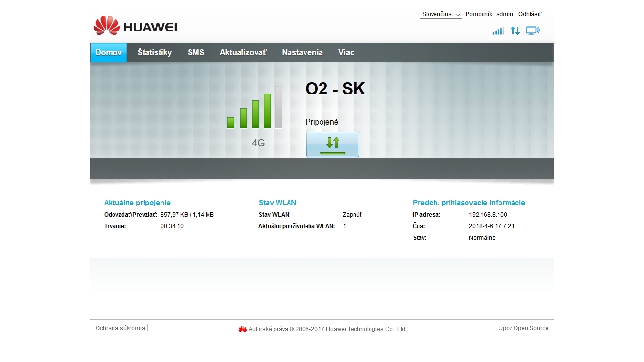Click the Čas label
The width and height of the screenshot is (644, 362).
[419, 226]
